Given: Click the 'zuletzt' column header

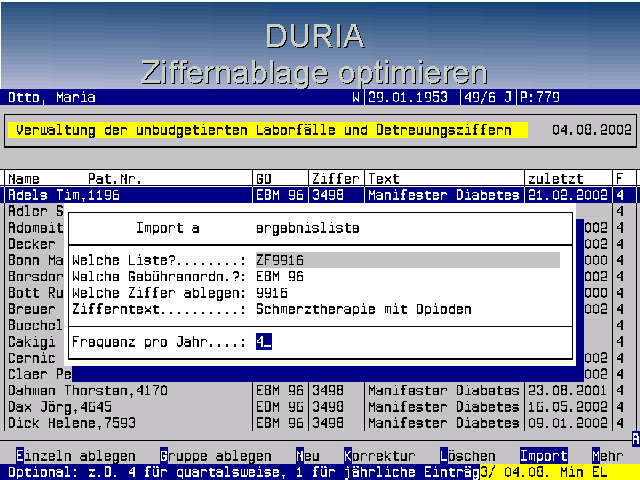Looking at the screenshot, I should coord(556,179).
